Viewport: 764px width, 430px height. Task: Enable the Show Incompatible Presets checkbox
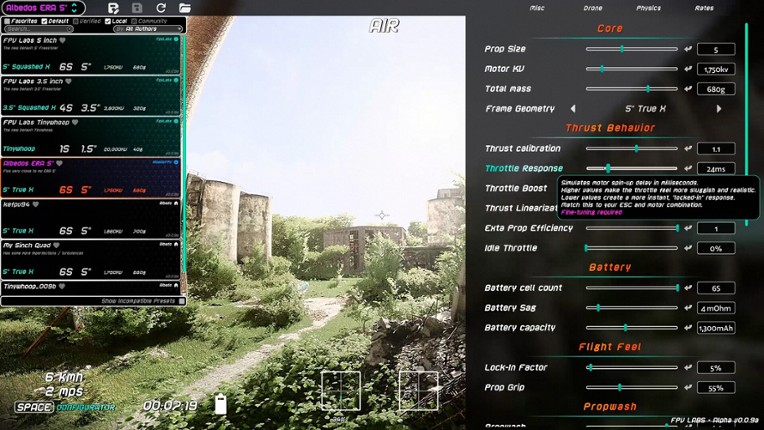click(x=181, y=300)
